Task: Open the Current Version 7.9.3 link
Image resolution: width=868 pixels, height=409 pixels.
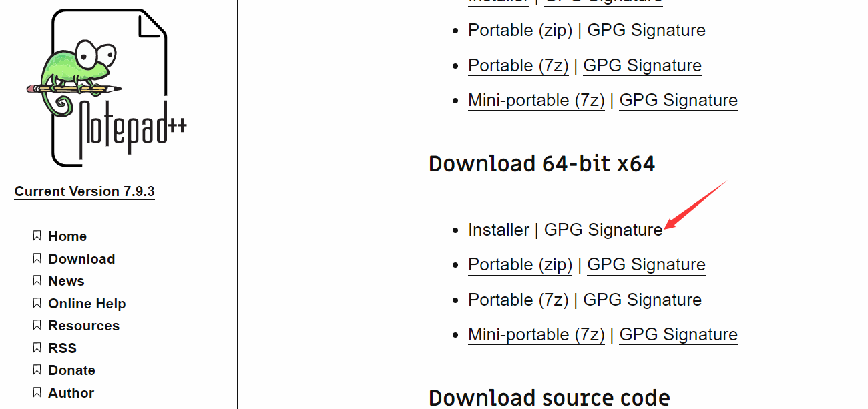Action: click(x=84, y=191)
